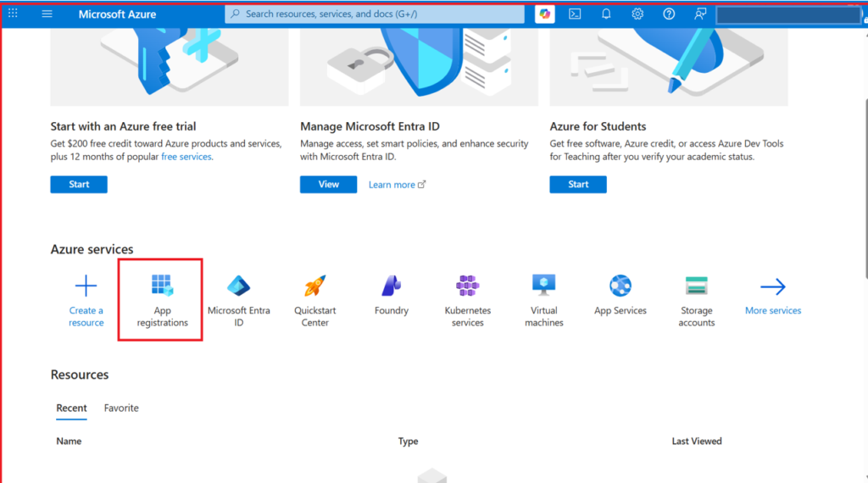This screenshot has width=868, height=483.
Task: Switch to the Favorite resources tab
Action: 121,408
